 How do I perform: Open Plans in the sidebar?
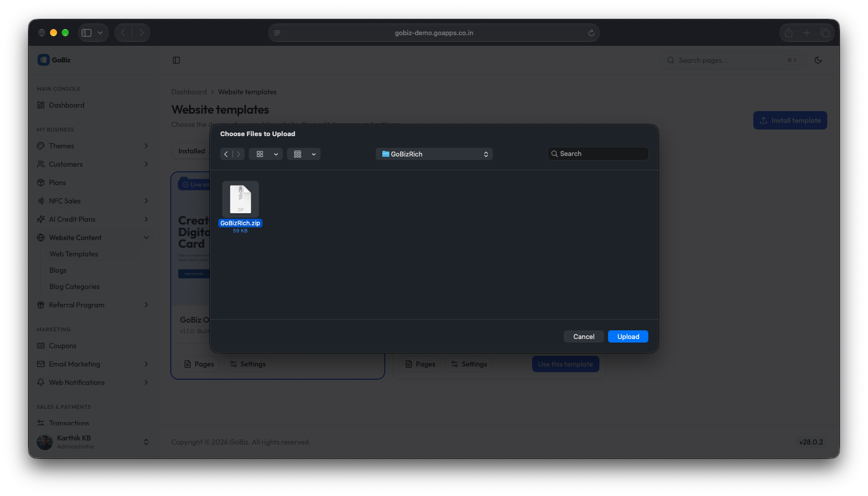pos(93,182)
